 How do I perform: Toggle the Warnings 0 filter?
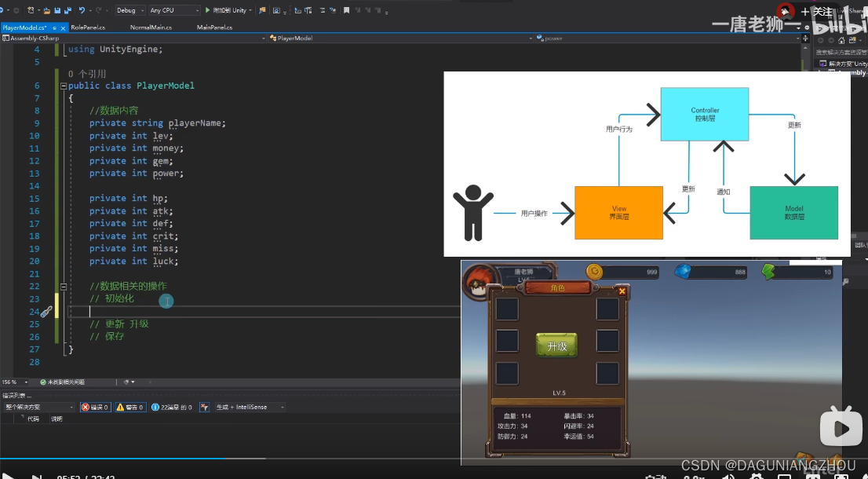130,407
